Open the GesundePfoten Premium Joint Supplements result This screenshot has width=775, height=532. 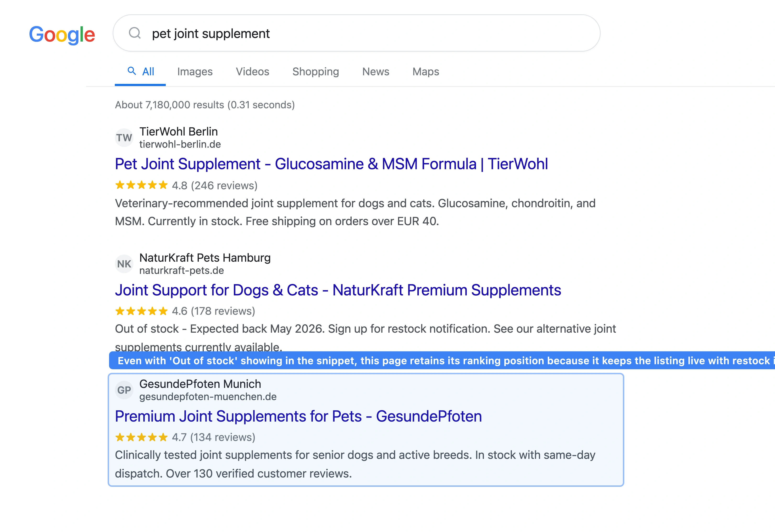(298, 416)
